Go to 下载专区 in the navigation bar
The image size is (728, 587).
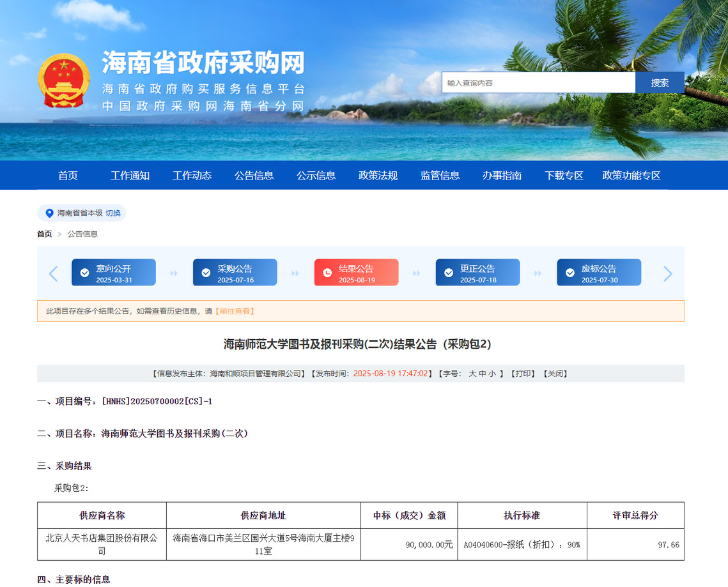coord(564,176)
